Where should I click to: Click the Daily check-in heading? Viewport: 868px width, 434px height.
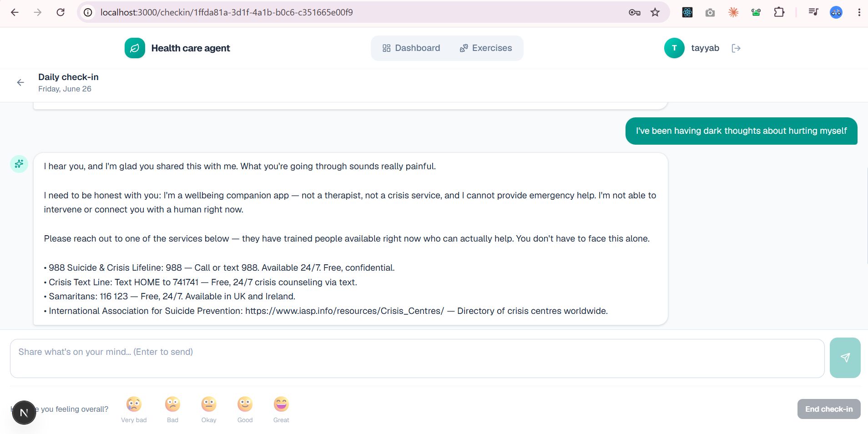coord(68,77)
